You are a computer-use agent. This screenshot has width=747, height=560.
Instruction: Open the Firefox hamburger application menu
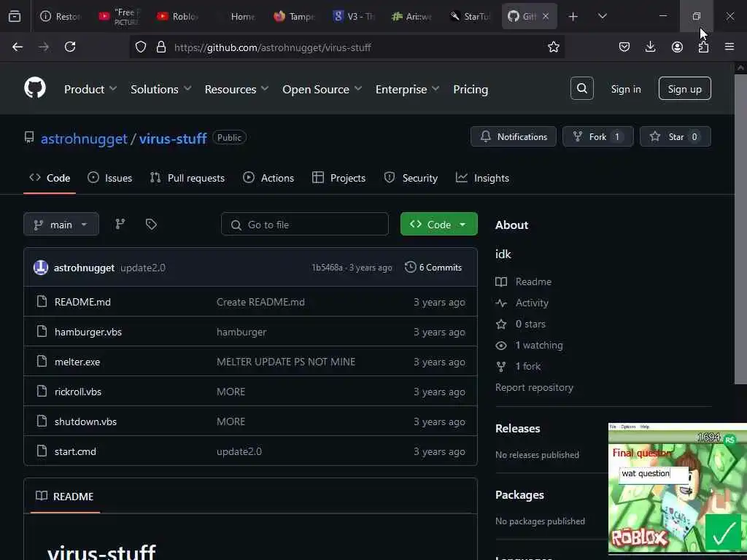(729, 47)
